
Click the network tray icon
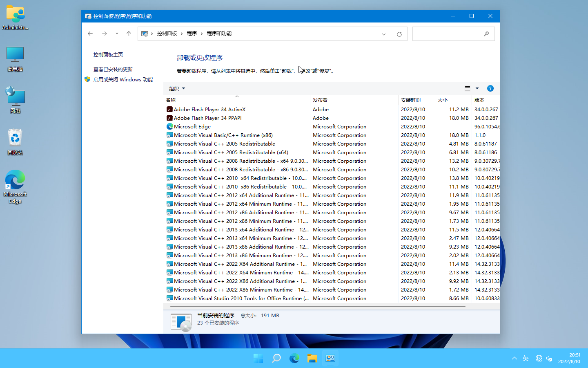539,358
